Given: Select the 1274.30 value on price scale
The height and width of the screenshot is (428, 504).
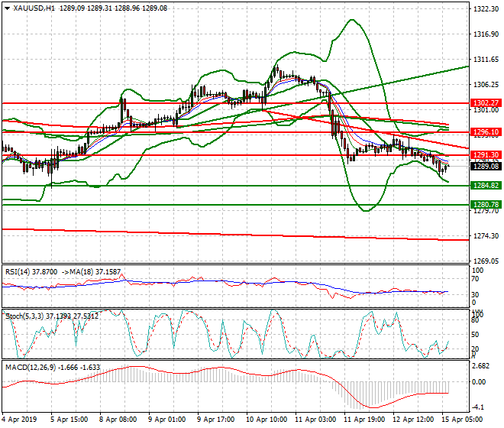Looking at the screenshot, I should [x=486, y=235].
